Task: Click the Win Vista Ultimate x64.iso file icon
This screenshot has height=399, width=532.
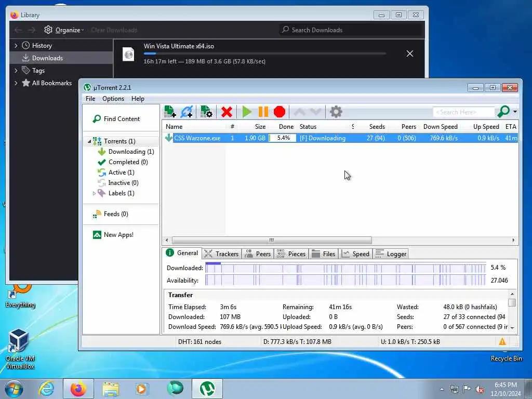Action: (x=128, y=54)
